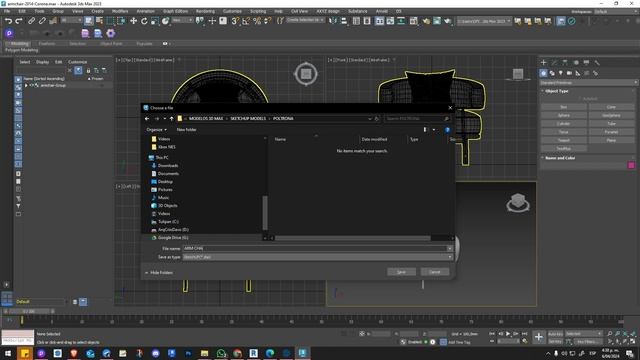Click the Cone primitive button
The image size is (640, 360).
pyautogui.click(x=611, y=107)
